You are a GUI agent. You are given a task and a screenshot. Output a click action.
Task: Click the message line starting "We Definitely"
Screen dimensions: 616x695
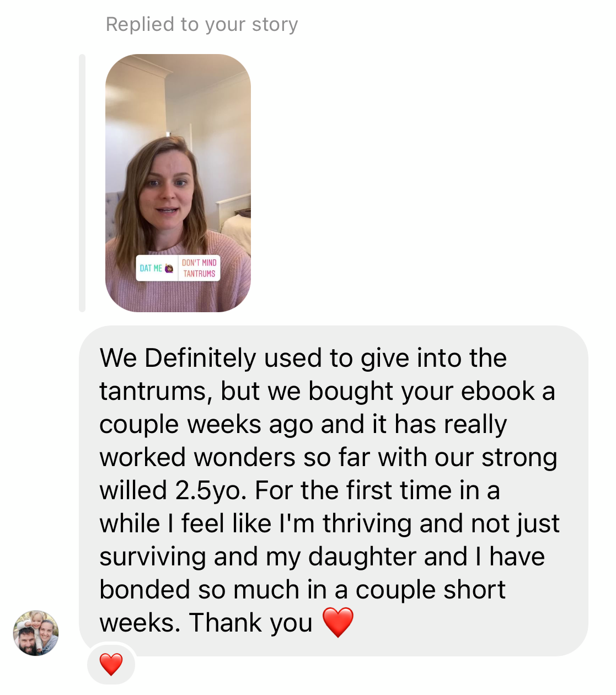[x=303, y=358]
